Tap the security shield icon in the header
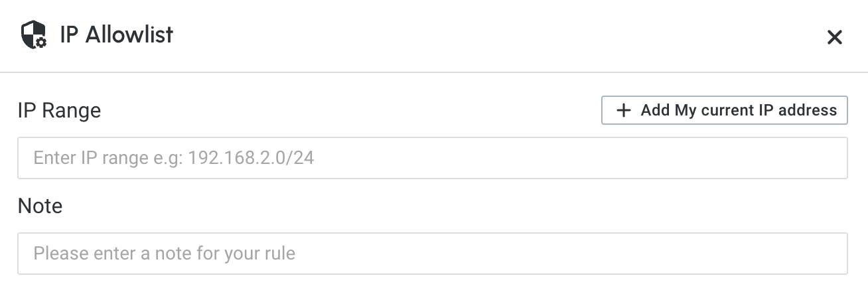 point(34,35)
